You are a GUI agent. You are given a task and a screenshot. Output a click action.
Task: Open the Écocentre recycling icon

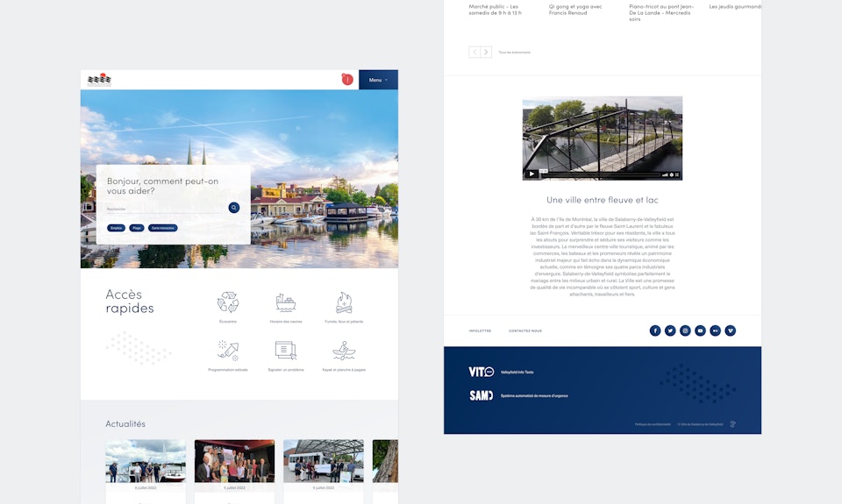(228, 302)
